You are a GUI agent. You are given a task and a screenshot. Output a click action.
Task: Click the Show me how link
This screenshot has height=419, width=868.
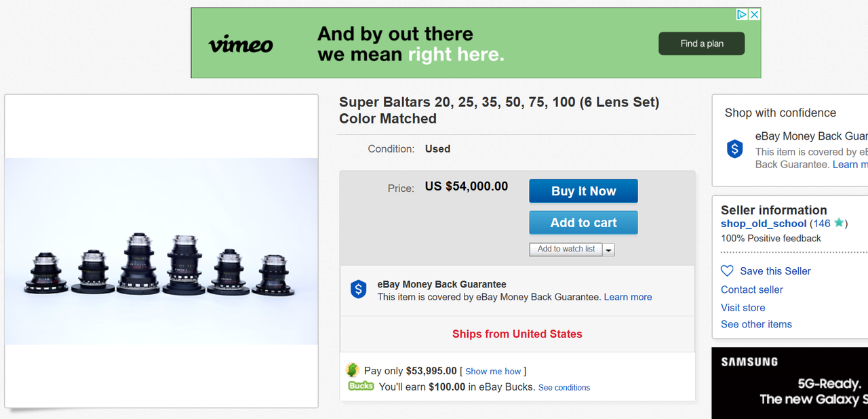(x=493, y=371)
